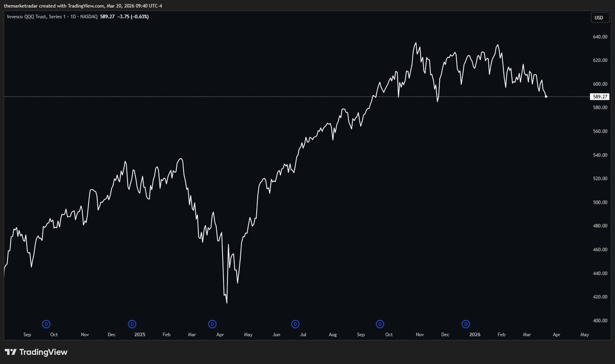
Task: Click the 560.00 price axis label
Action: (600, 132)
